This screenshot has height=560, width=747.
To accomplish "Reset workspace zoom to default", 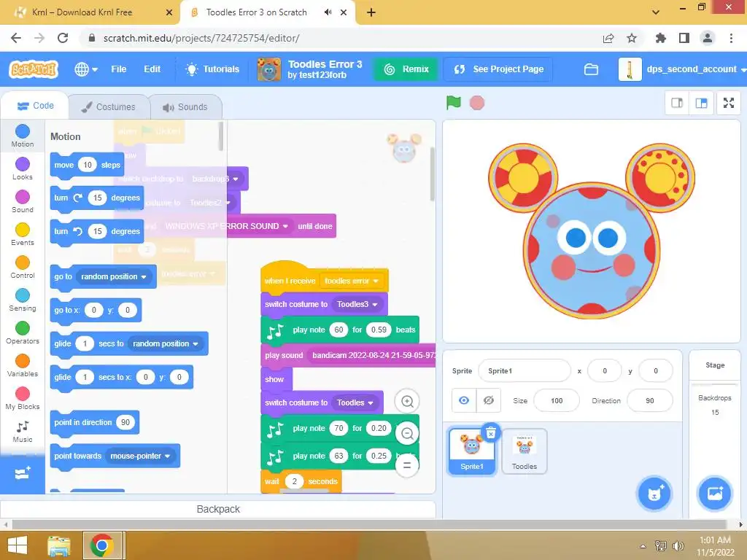I will coord(407,465).
